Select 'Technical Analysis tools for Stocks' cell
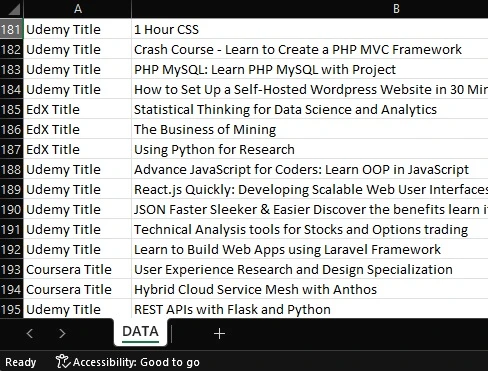 point(310,229)
